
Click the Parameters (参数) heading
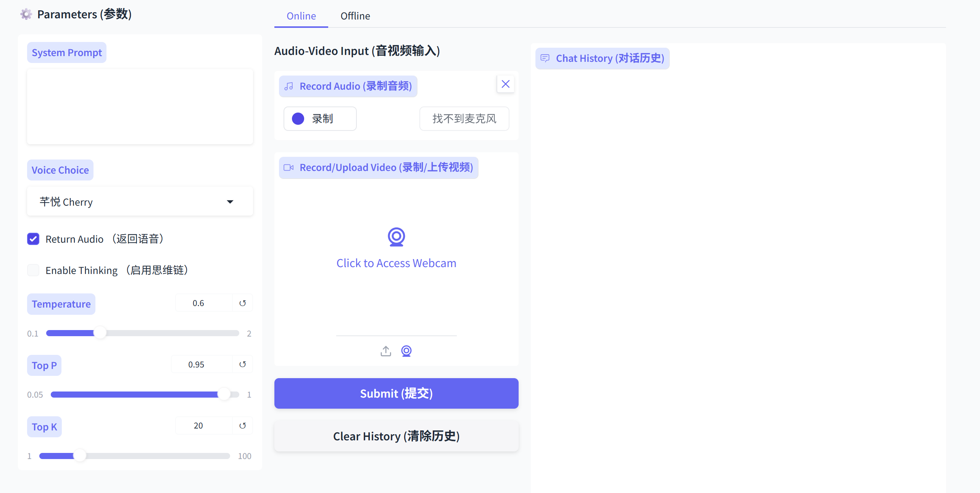coord(84,14)
